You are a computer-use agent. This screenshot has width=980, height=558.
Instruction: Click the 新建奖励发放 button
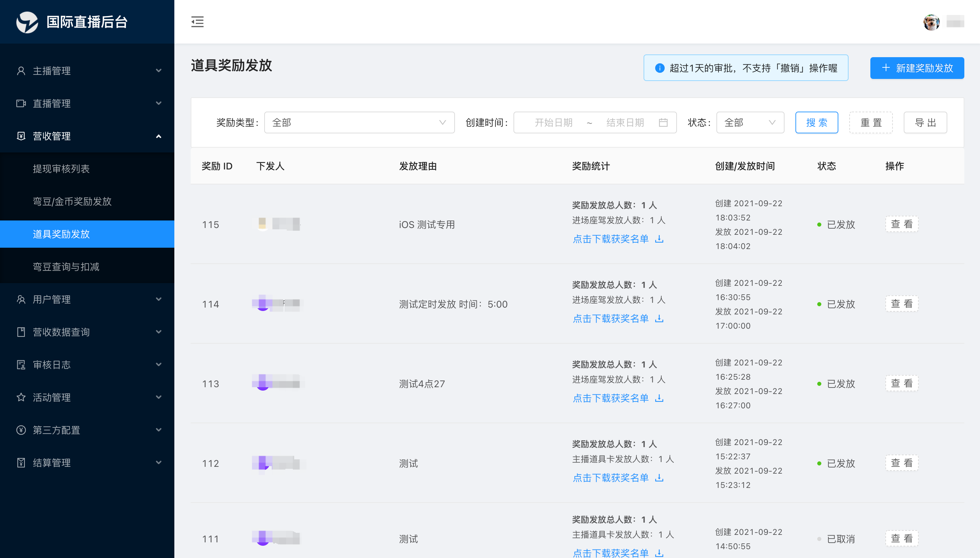point(917,68)
